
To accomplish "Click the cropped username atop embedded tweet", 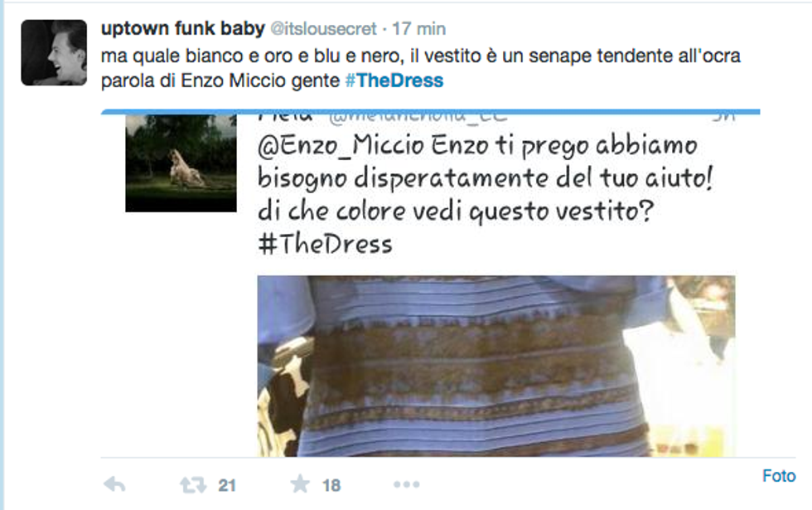I will tap(285, 117).
